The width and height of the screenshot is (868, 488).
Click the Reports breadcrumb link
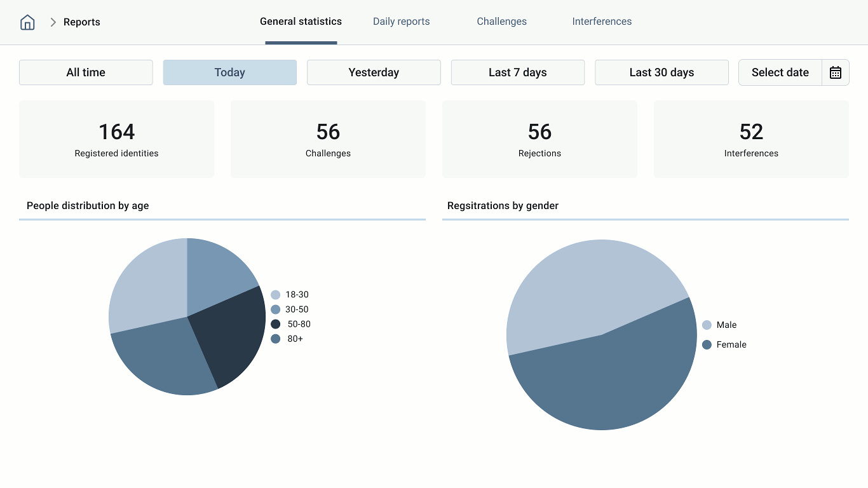[x=82, y=22]
